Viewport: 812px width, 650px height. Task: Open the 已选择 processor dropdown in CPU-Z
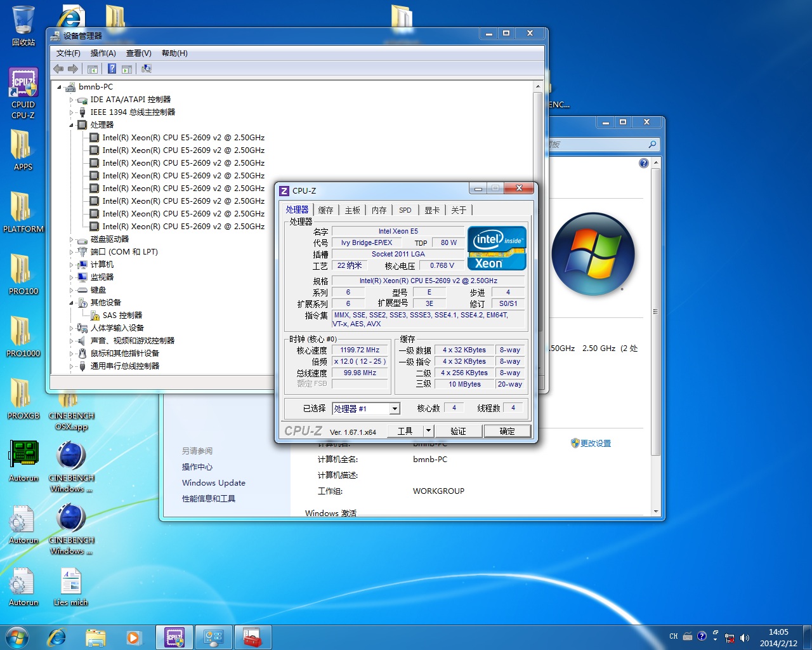(395, 408)
